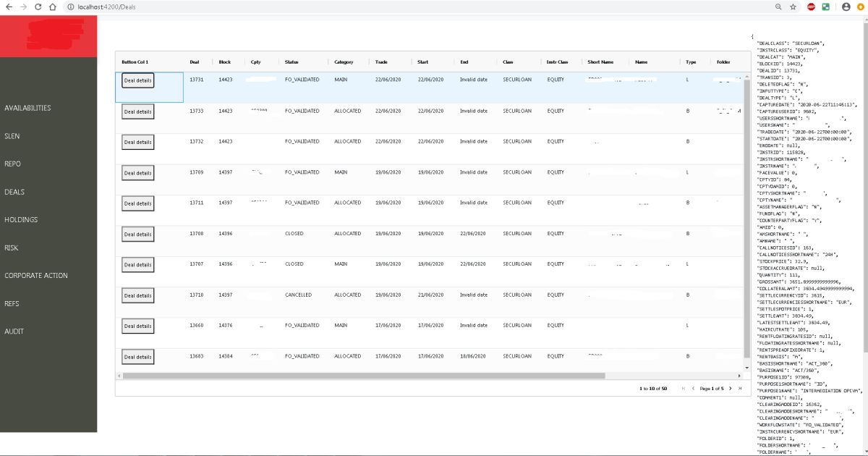This screenshot has width=868, height=456.
Task: Click the grid's vertical scrollbar thumb
Action: 746,217
